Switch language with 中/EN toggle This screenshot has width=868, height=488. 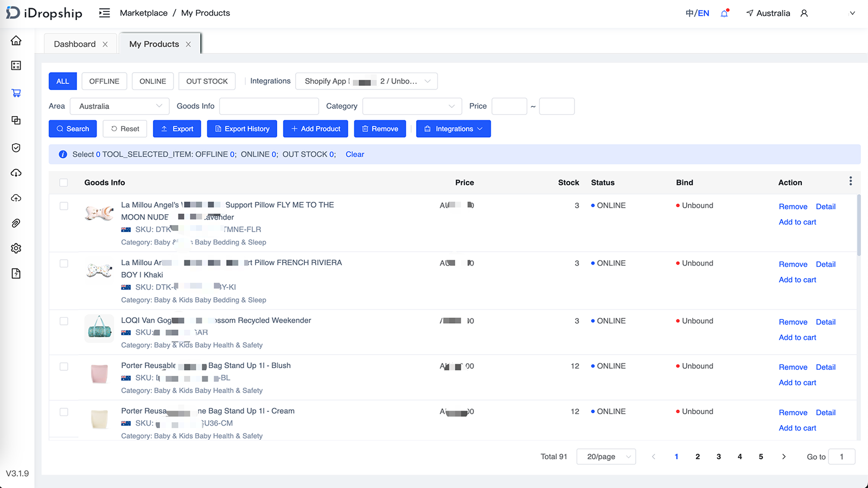pos(698,13)
